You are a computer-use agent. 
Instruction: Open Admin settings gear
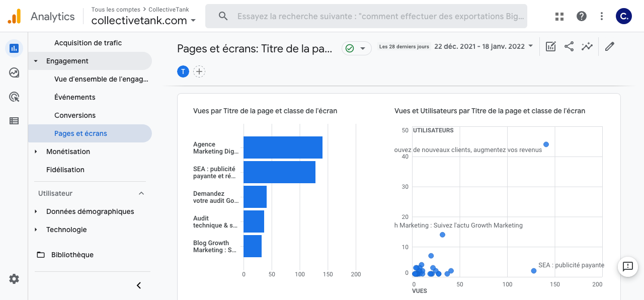coord(14,279)
